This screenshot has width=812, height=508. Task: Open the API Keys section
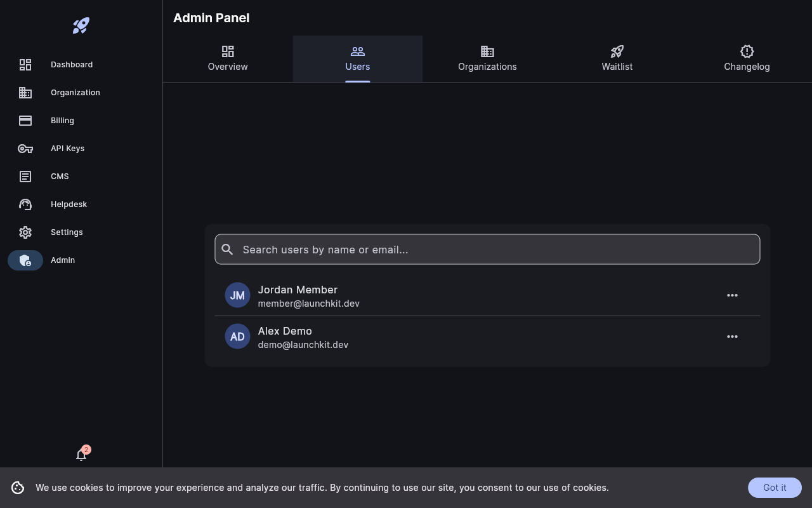coord(67,148)
